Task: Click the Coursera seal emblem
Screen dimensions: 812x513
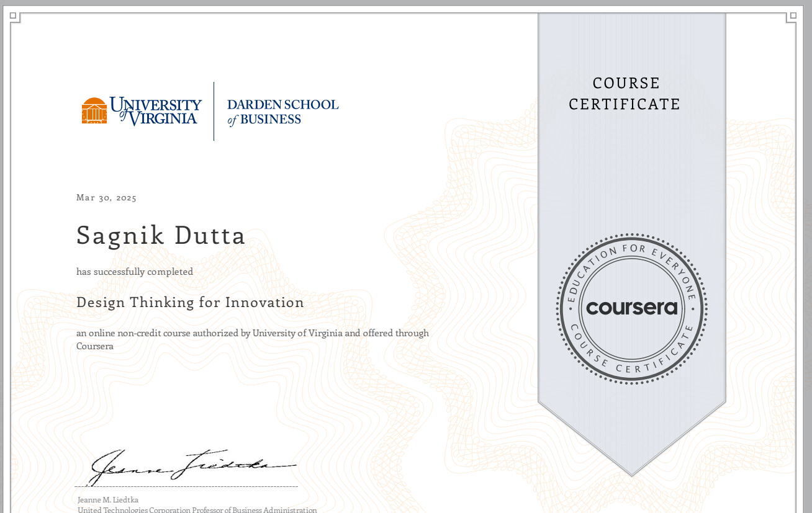Action: (x=631, y=308)
